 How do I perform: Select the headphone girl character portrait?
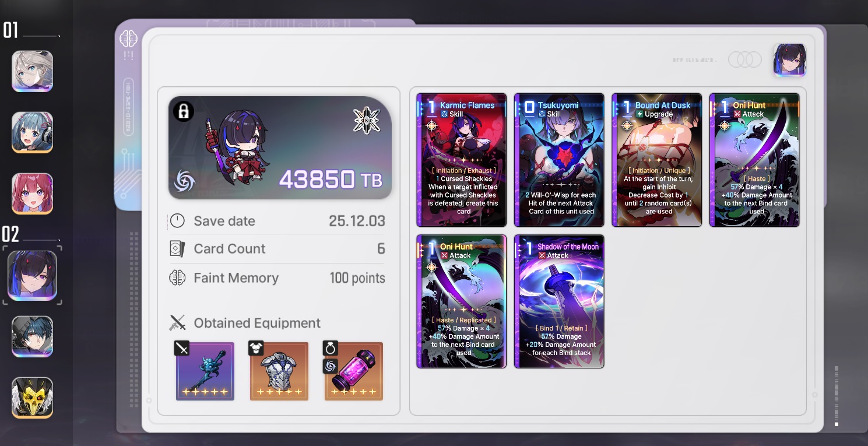(33, 132)
